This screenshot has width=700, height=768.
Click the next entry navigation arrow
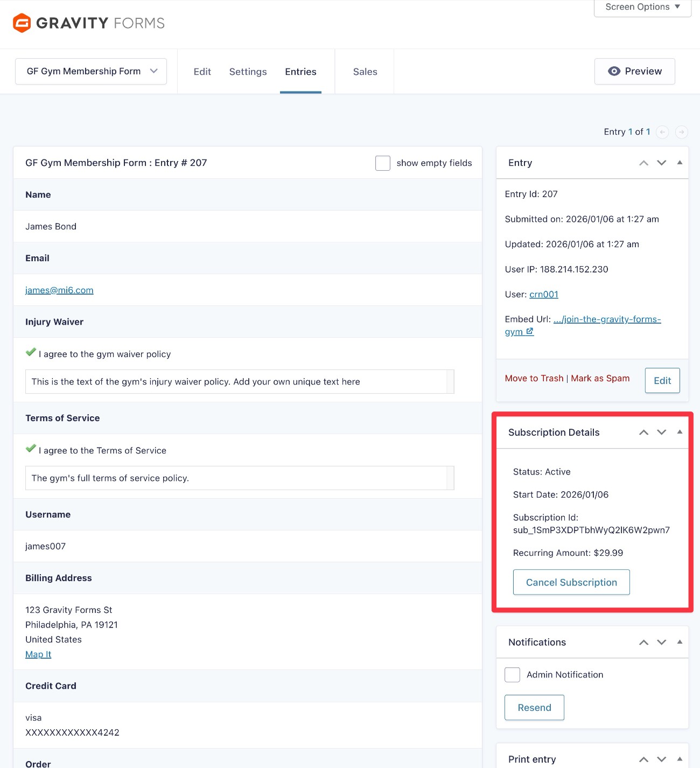(x=681, y=131)
